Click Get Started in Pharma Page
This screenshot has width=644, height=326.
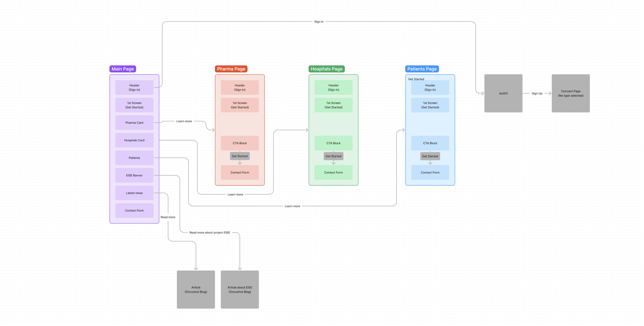point(240,156)
